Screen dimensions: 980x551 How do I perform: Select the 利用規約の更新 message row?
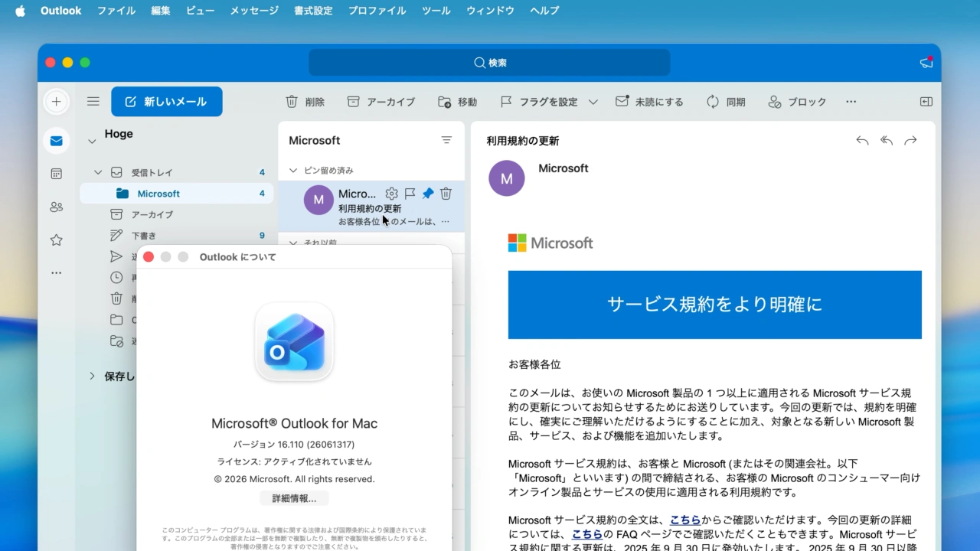coord(371,206)
